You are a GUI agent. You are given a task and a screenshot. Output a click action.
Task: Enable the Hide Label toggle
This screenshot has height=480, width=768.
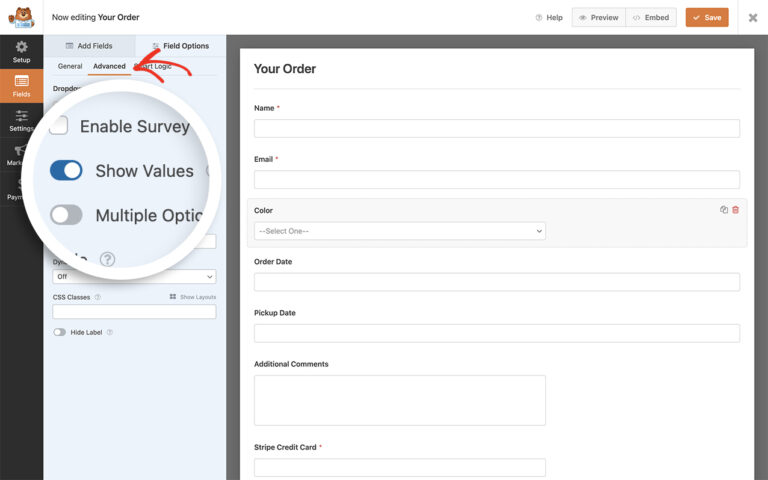point(60,332)
